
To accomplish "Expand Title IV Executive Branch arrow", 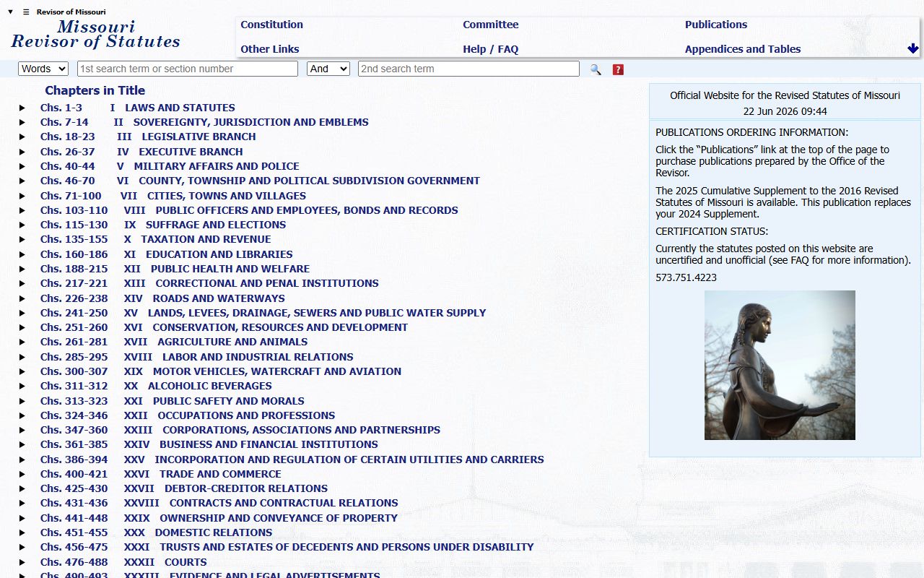I will click(22, 152).
